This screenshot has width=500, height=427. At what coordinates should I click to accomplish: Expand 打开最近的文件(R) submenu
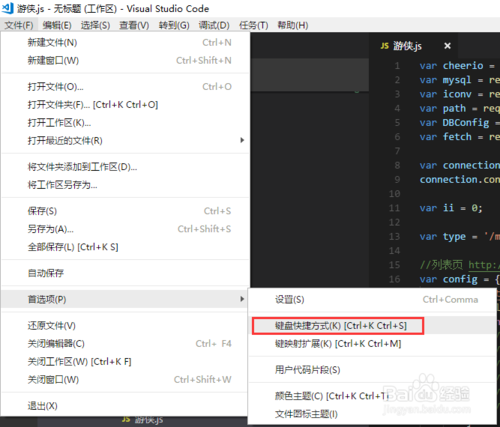tap(125, 141)
